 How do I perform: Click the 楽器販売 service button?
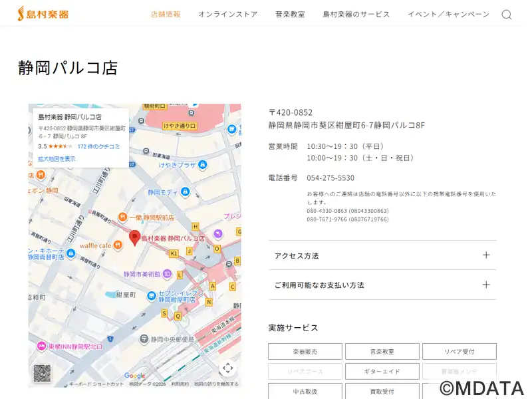coord(305,352)
